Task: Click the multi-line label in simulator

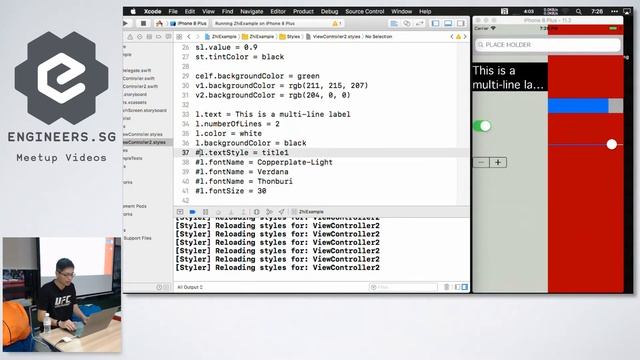Action: coord(510,77)
